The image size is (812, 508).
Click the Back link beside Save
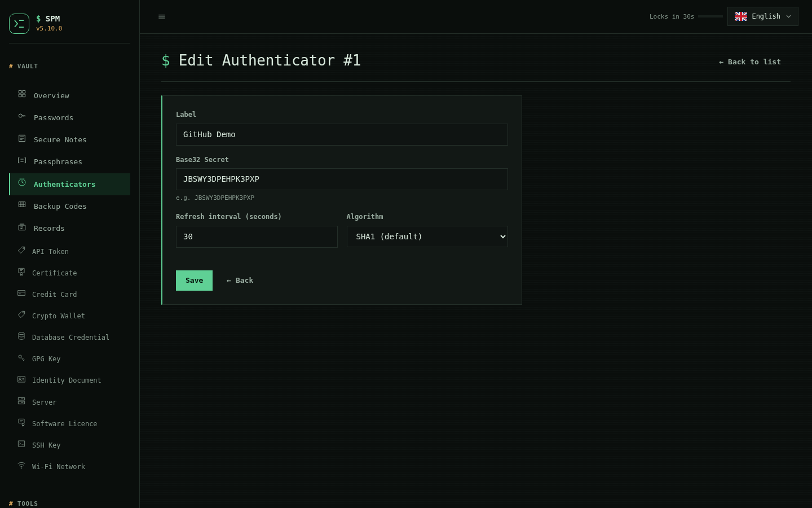240,281
